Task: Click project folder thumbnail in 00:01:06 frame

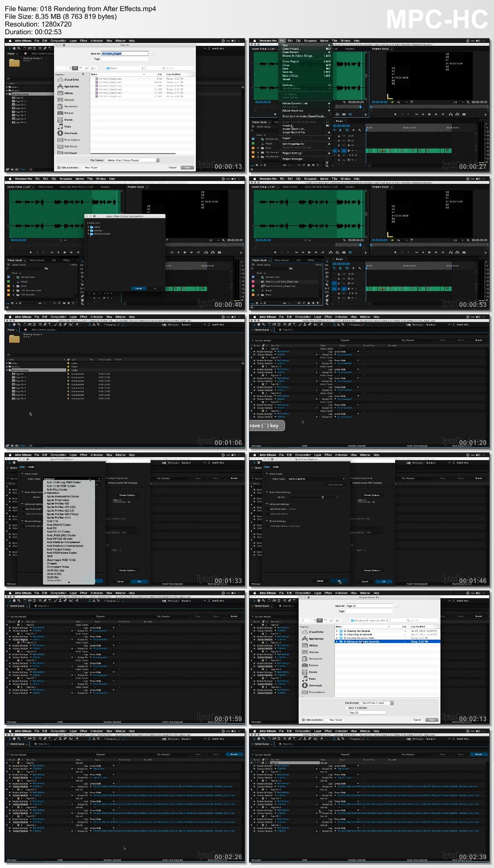Action: (14, 339)
